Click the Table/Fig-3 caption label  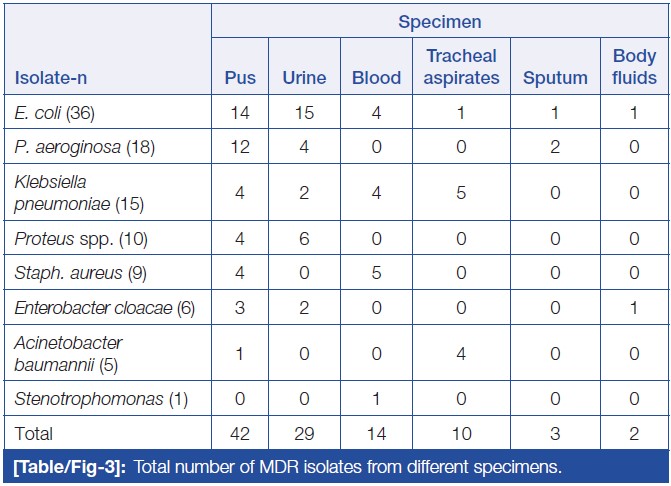click(x=72, y=468)
